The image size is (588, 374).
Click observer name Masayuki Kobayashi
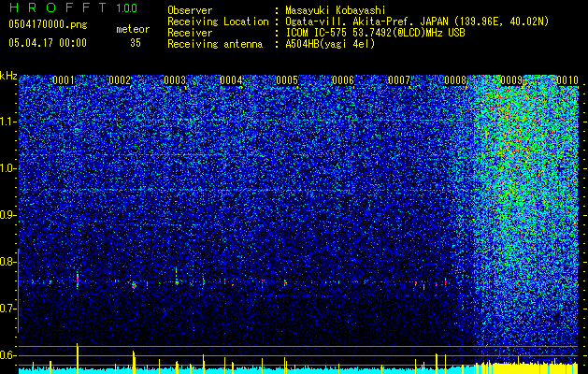point(336,10)
